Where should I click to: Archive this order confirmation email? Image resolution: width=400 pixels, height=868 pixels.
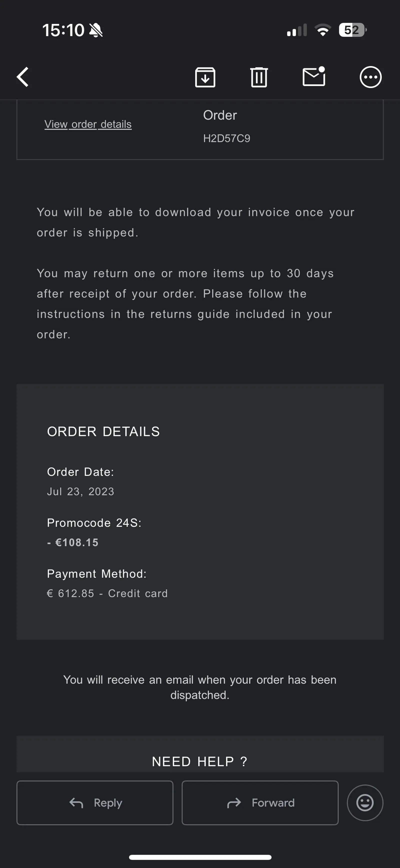205,77
